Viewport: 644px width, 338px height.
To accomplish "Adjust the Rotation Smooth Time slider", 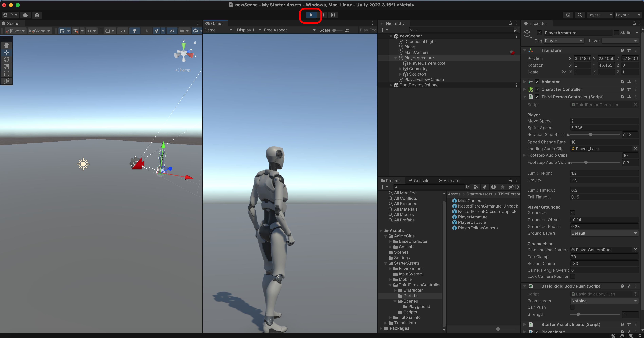I will tap(591, 135).
